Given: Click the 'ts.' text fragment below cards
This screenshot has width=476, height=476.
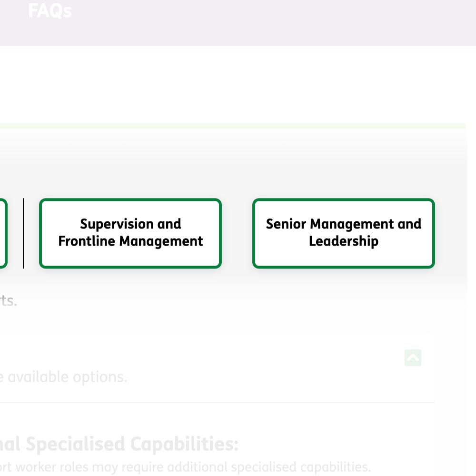Looking at the screenshot, I should tap(9, 301).
